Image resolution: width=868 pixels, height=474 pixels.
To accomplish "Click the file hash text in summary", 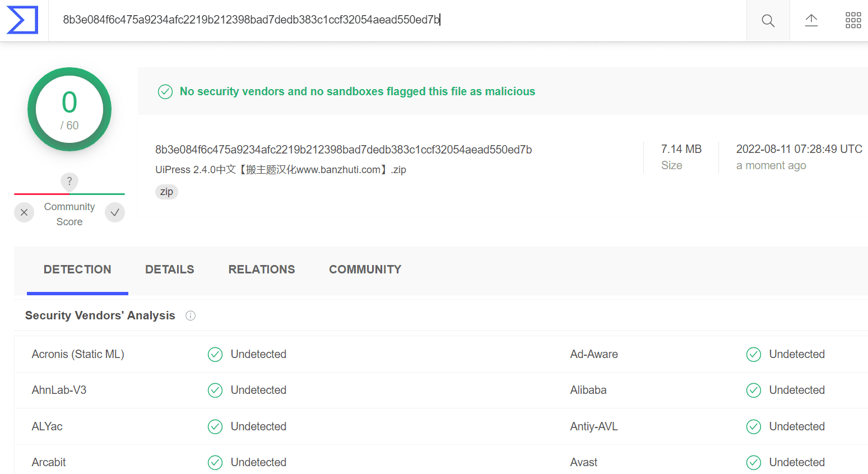I will click(x=344, y=150).
